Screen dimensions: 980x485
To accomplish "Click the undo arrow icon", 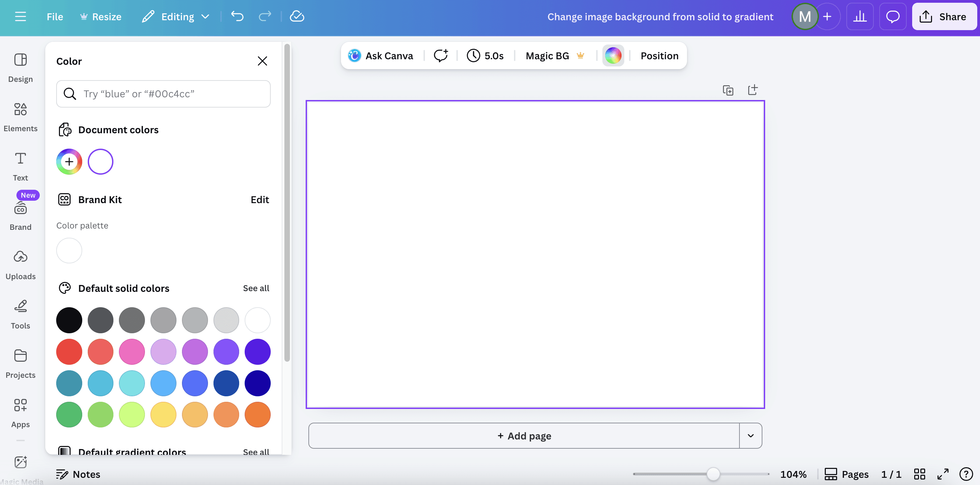I will (x=237, y=16).
